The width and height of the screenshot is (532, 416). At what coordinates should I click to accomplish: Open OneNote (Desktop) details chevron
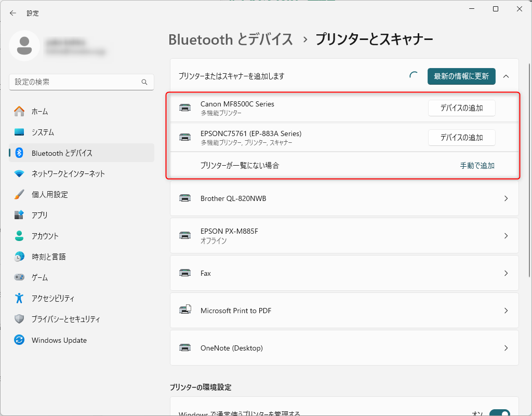click(x=506, y=348)
